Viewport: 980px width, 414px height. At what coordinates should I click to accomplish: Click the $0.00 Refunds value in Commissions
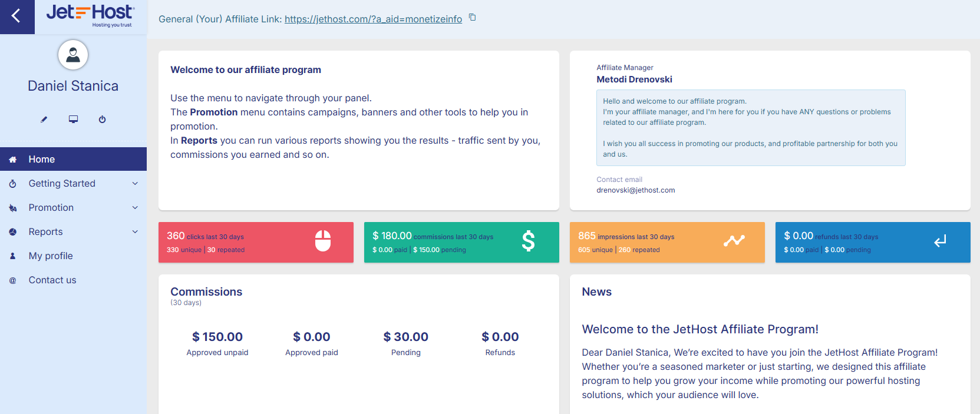[500, 337]
